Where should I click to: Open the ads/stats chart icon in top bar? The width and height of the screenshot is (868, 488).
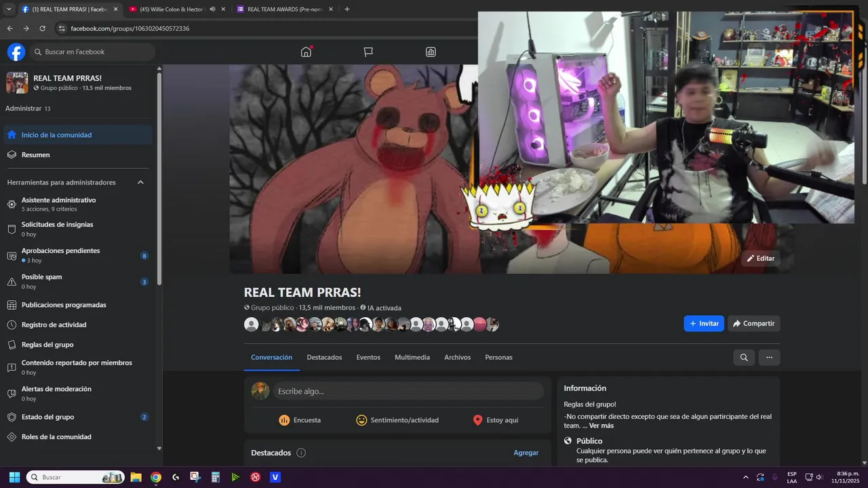pos(431,52)
